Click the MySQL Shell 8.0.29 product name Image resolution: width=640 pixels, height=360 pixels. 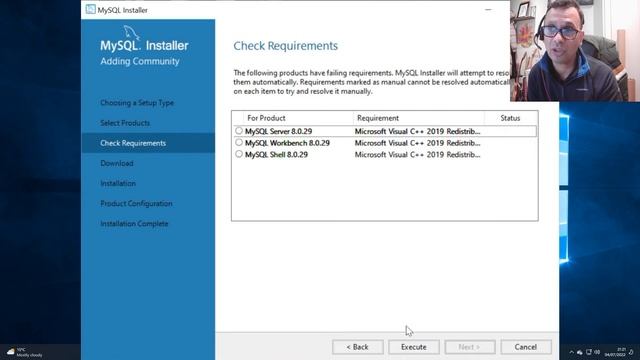pos(276,155)
